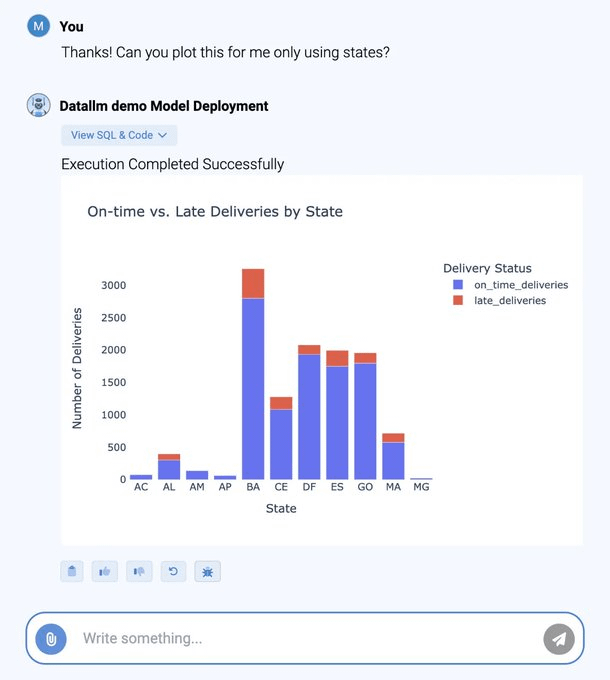Click the blue segment of the CE bar
610x680 pixels.
281,444
